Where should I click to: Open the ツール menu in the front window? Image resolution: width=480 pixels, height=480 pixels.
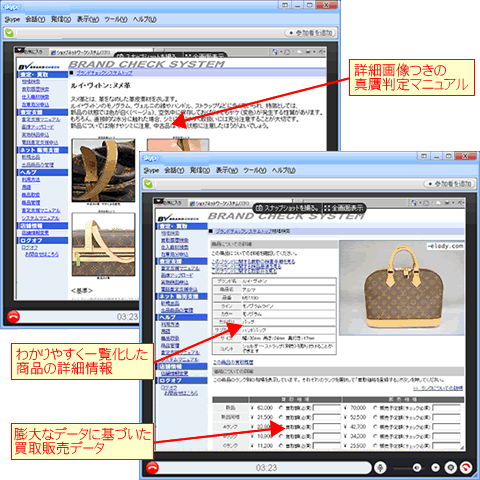(x=255, y=170)
